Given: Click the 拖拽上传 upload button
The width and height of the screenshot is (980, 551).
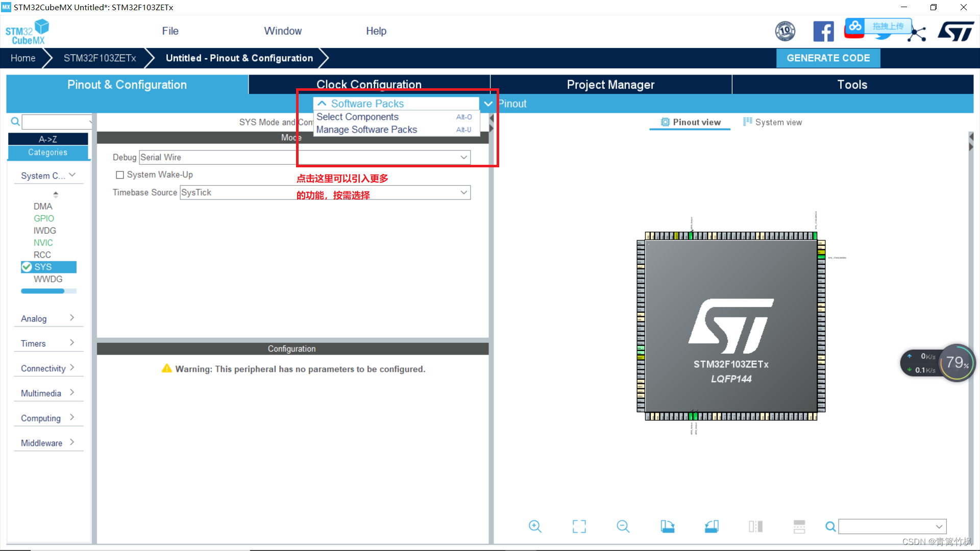Looking at the screenshot, I should point(888,26).
